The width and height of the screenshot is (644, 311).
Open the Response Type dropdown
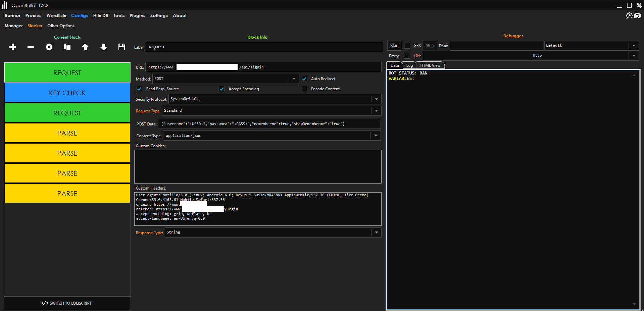click(376, 232)
